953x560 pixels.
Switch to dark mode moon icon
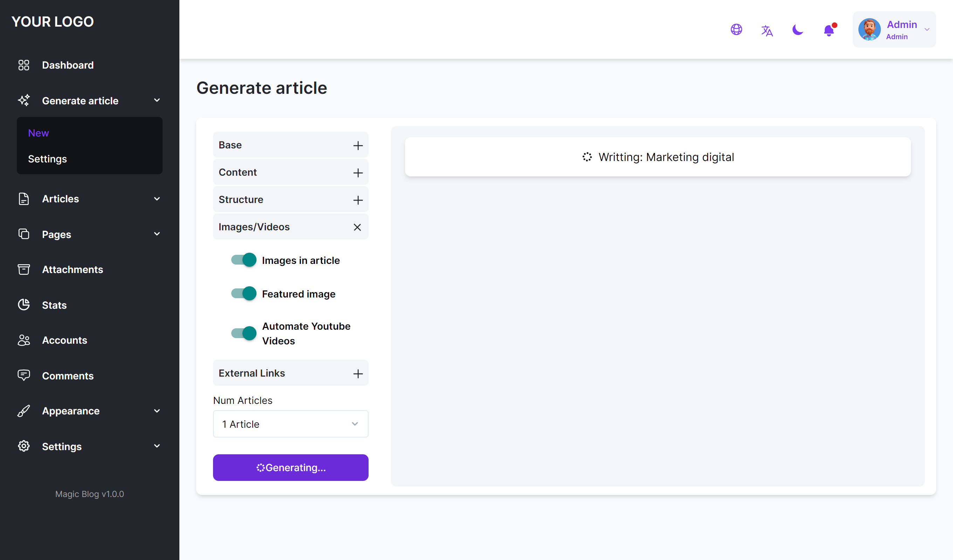pyautogui.click(x=797, y=29)
